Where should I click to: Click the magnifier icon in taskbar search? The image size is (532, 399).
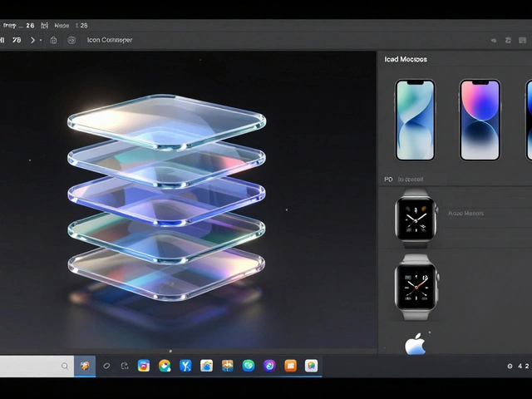[x=65, y=366]
